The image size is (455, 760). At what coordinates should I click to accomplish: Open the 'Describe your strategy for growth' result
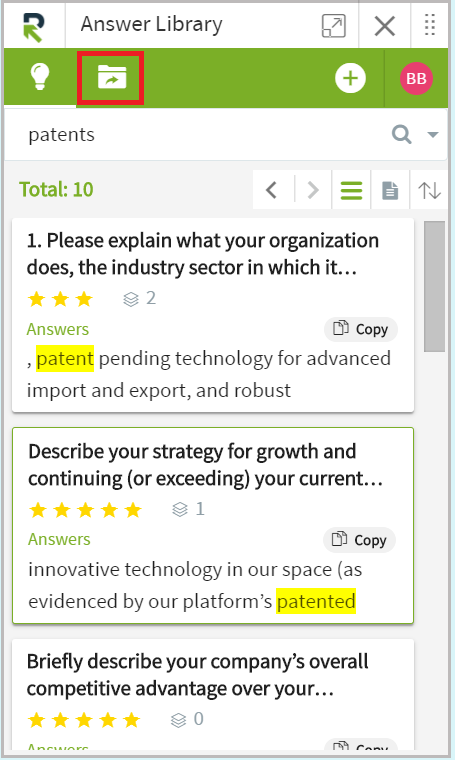click(x=206, y=465)
